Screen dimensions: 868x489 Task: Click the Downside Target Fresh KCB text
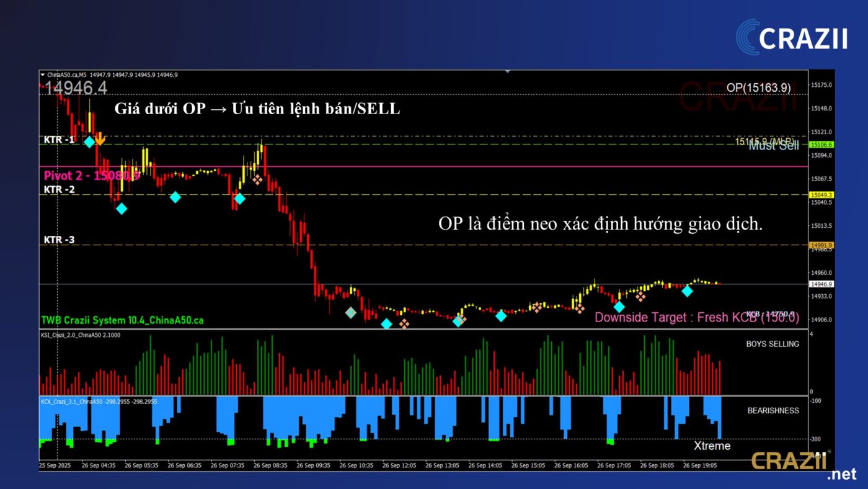696,318
